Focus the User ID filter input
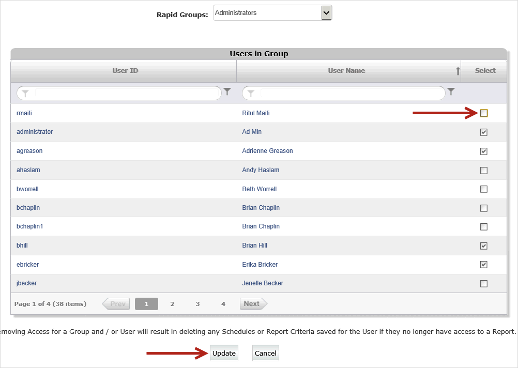The image size is (518, 368). click(x=119, y=93)
